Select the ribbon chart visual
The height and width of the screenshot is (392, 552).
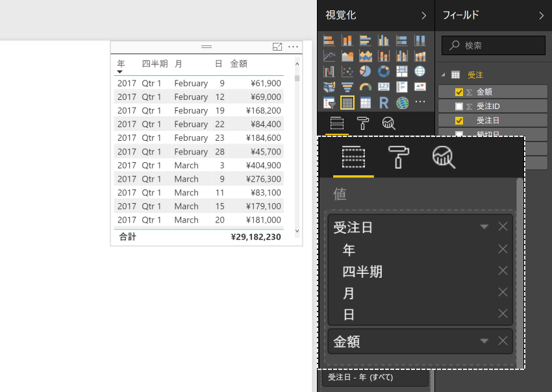tap(420, 56)
